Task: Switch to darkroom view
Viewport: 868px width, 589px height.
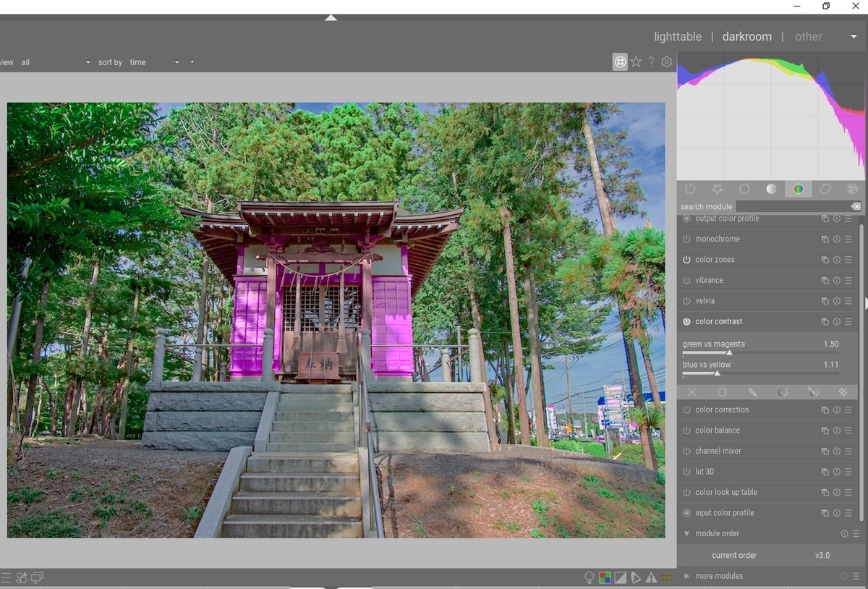Action: tap(747, 36)
